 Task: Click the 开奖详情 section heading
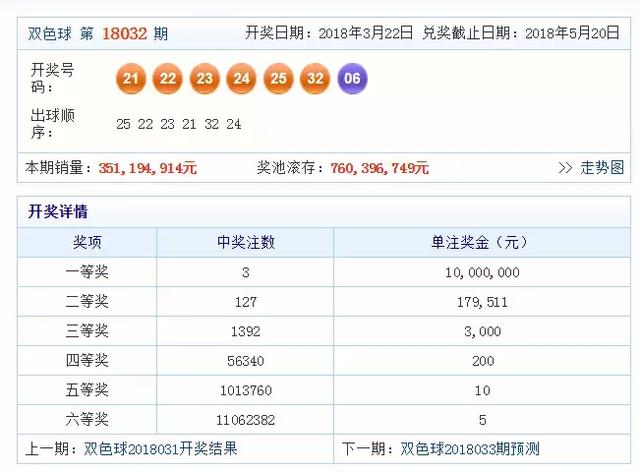point(58,212)
